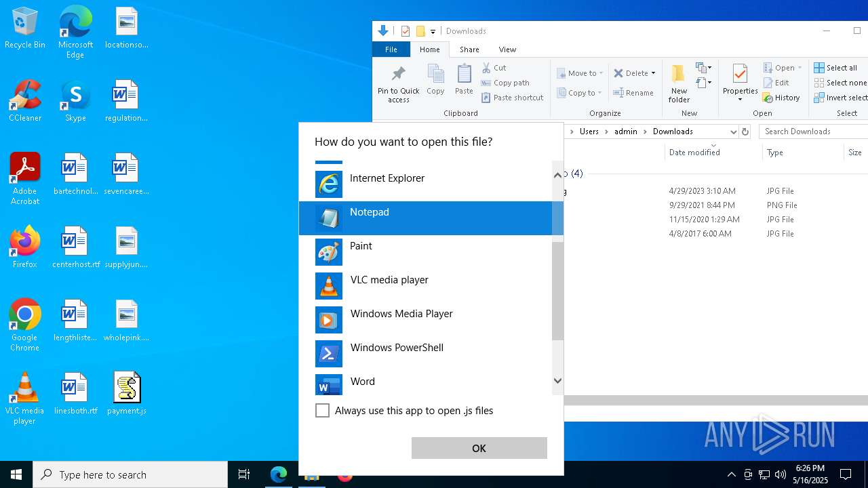Choose Windows Media Player option

(x=426, y=319)
